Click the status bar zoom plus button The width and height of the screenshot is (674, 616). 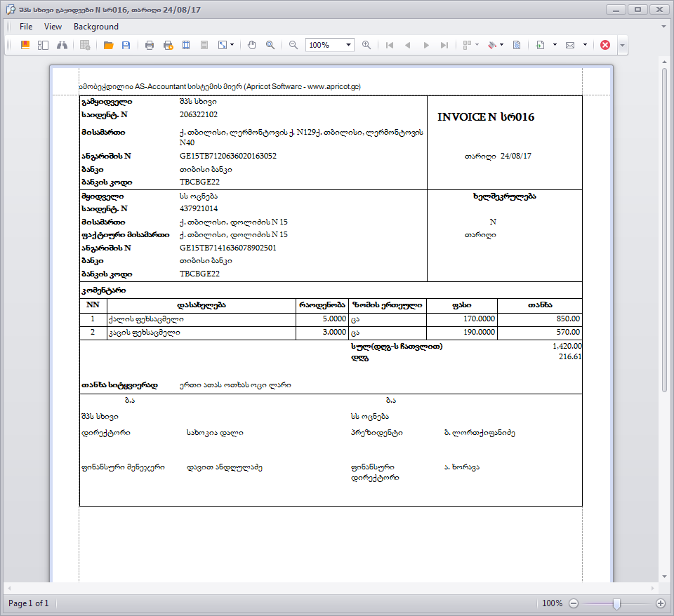tap(661, 603)
